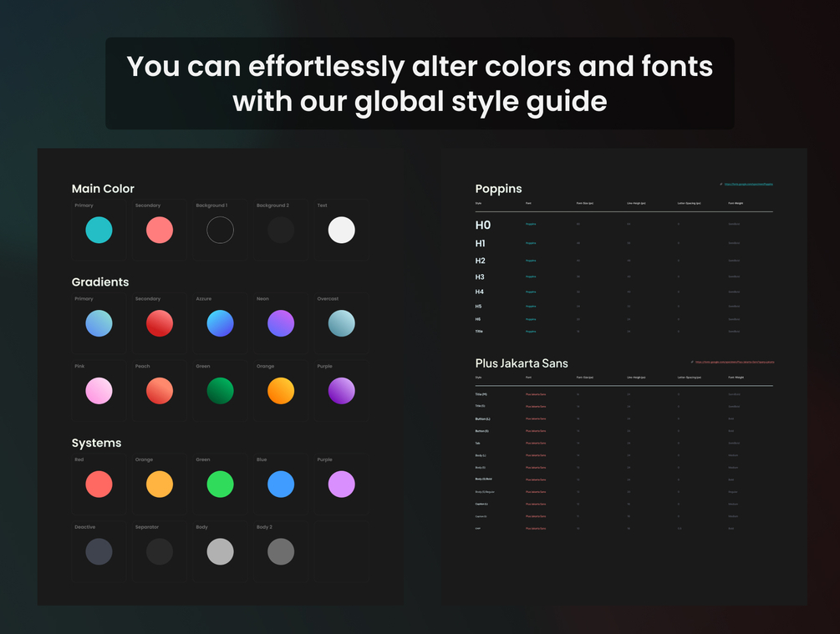Choose the Orange gradient swatch under Gradients

click(x=281, y=391)
